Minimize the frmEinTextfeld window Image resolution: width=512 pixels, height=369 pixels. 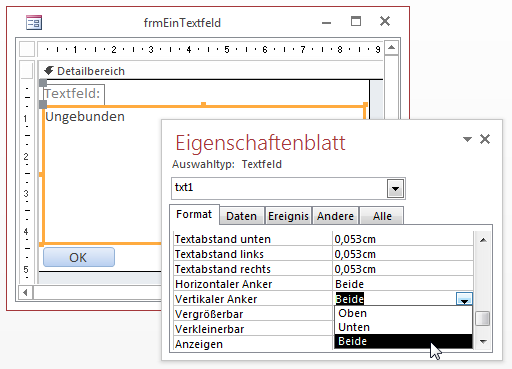[326, 23]
